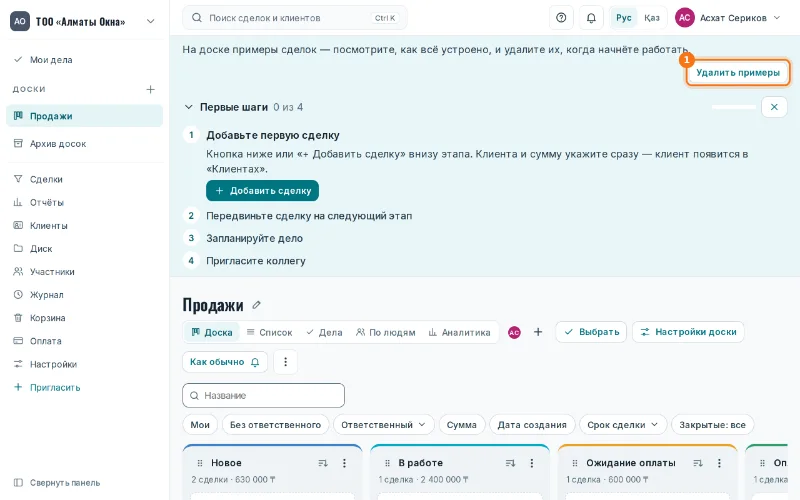
Task: Sort the Новое column
Action: point(323,463)
